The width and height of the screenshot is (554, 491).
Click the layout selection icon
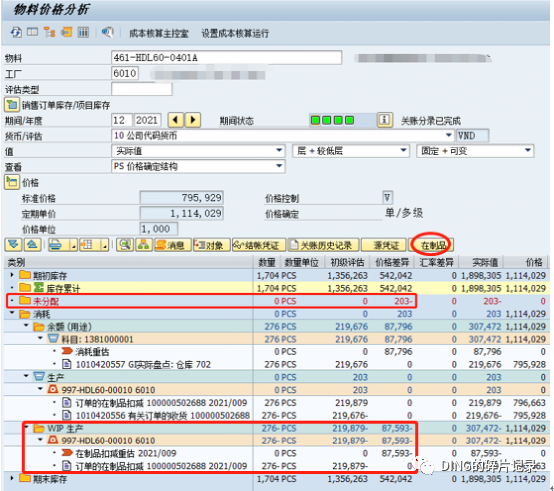click(87, 244)
